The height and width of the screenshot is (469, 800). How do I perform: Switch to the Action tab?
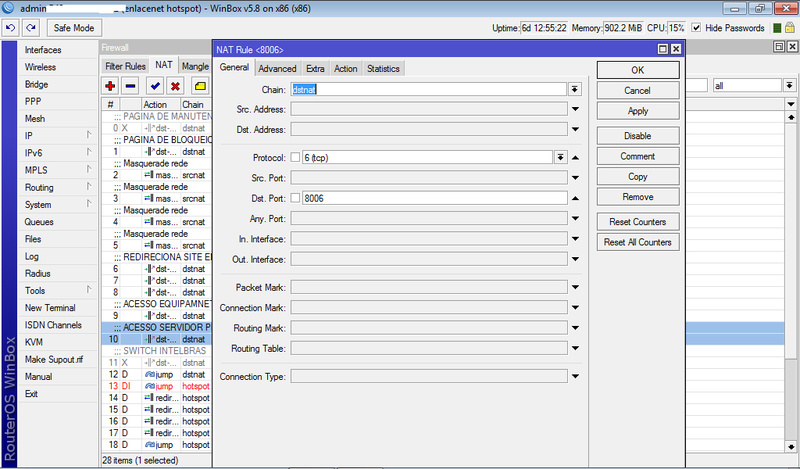click(345, 68)
